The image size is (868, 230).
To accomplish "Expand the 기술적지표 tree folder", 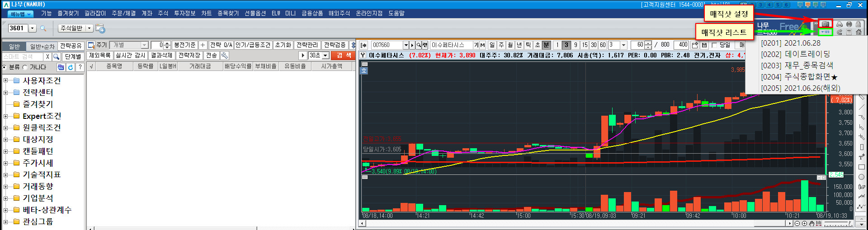I will click(5, 175).
